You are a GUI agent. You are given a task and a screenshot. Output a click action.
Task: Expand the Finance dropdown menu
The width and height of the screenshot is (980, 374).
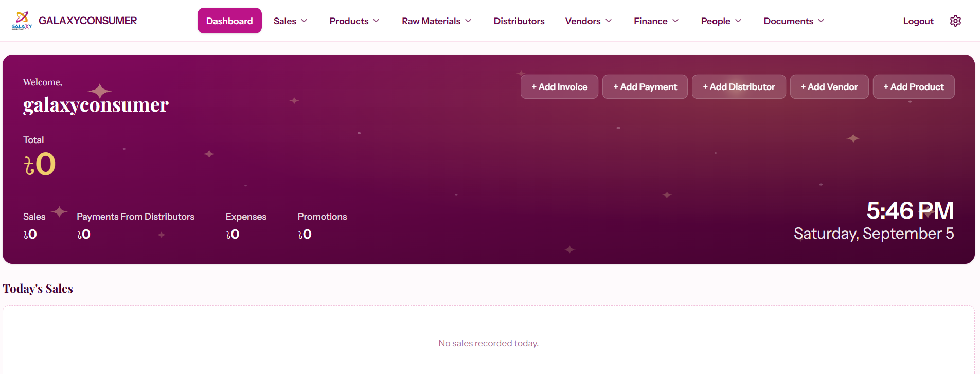[656, 21]
